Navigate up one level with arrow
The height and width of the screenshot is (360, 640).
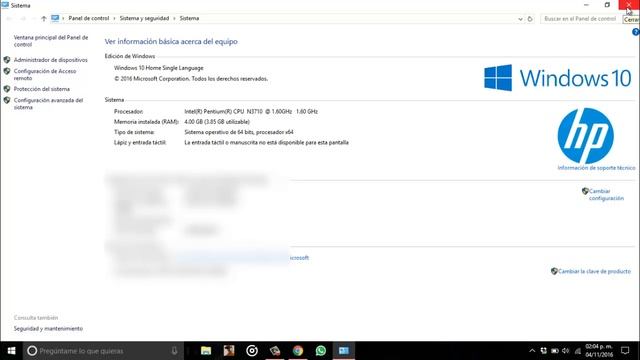pos(44,18)
